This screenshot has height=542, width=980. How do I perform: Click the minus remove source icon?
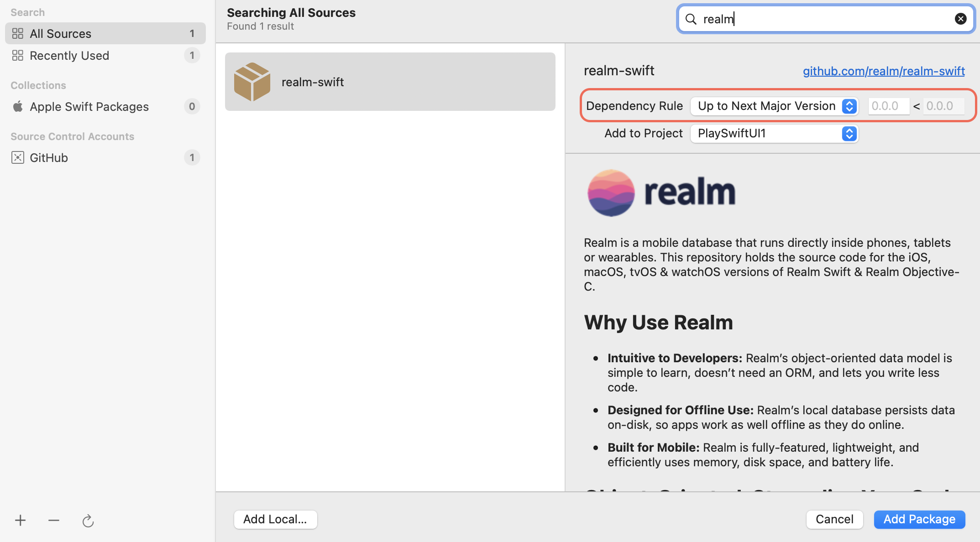[x=54, y=520]
